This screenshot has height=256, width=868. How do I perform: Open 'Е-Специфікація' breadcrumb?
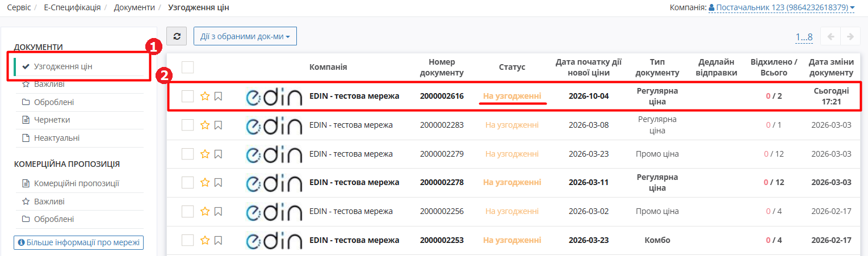tap(72, 7)
